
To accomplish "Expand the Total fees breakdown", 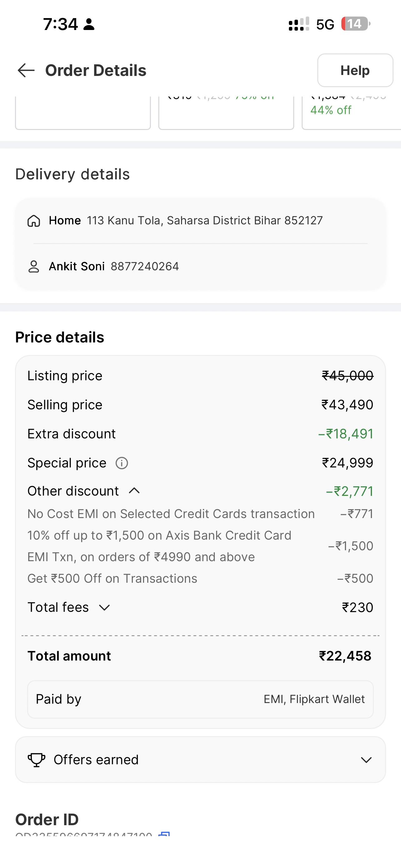I will pos(104,607).
